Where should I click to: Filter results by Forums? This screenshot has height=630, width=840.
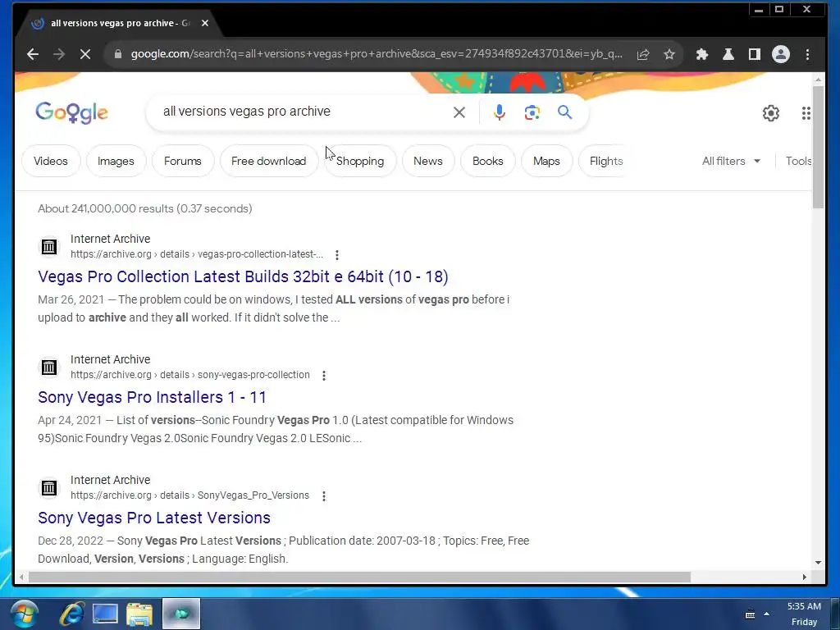pyautogui.click(x=183, y=162)
